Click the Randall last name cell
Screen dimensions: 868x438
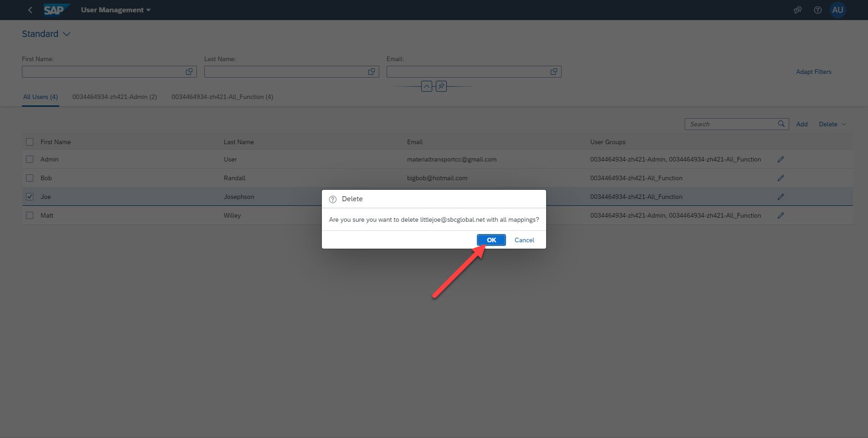point(234,178)
